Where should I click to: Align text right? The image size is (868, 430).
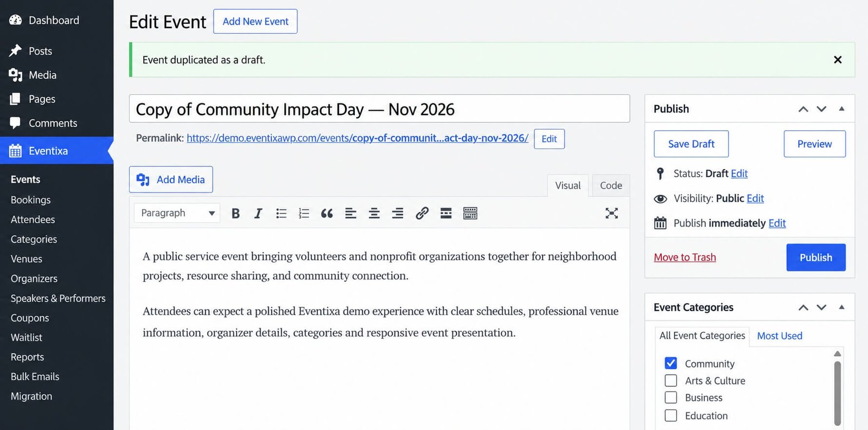(x=398, y=213)
